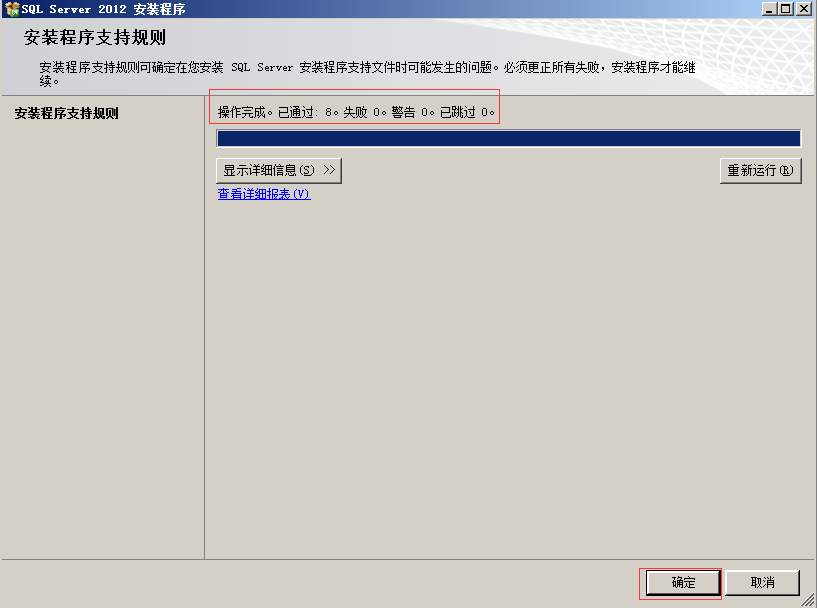Expand details with 显示详细信息(S) button
This screenshot has height=608, width=817.
pyautogui.click(x=279, y=170)
